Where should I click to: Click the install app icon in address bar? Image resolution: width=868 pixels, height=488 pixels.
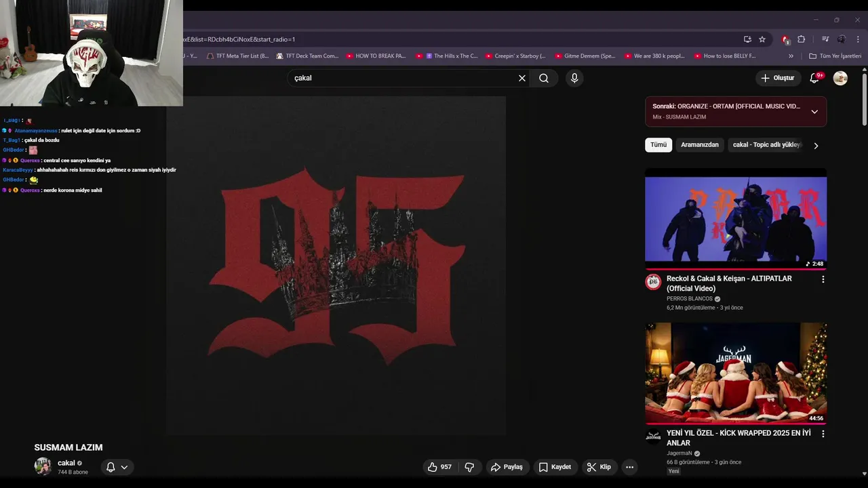tap(747, 39)
